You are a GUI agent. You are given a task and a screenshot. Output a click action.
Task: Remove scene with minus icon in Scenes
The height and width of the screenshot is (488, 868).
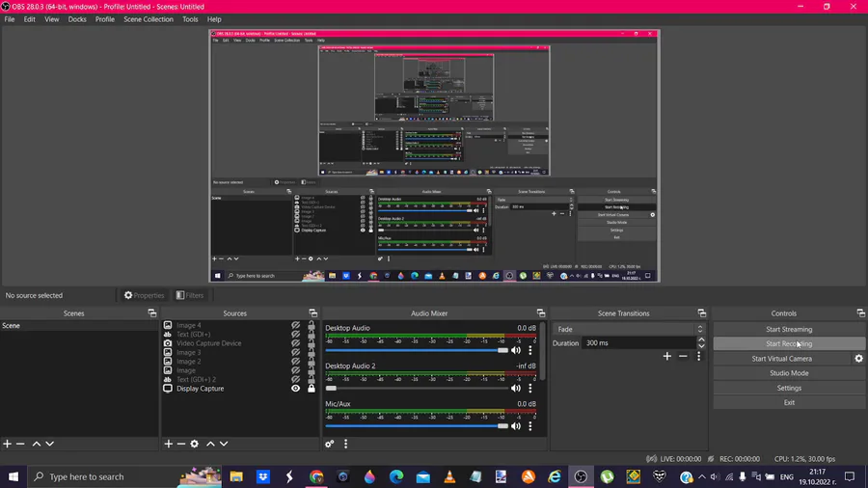[20, 444]
